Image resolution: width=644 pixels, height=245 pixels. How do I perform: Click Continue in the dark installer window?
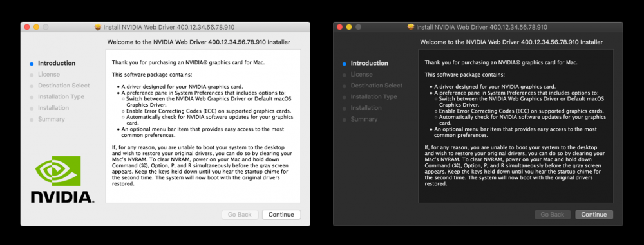click(x=594, y=215)
